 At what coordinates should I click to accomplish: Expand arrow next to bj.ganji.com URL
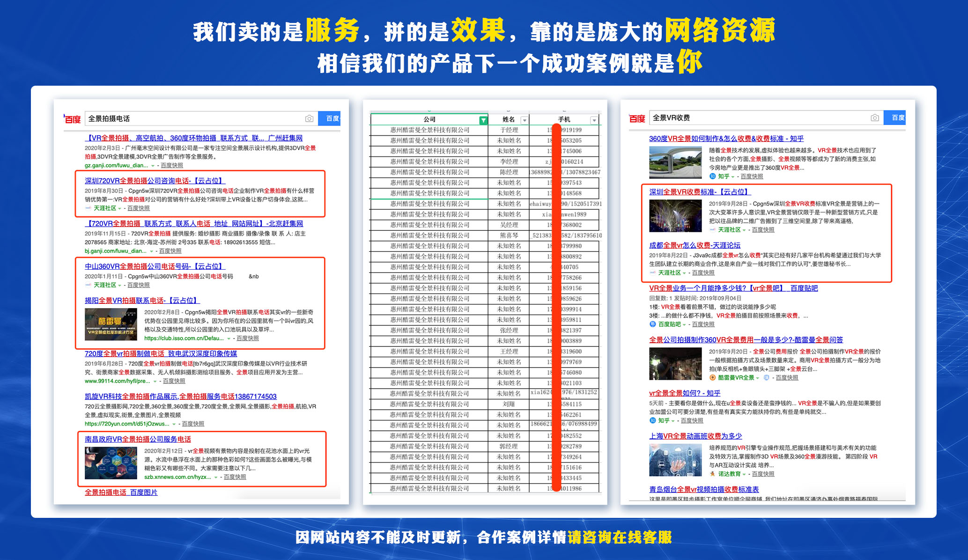(151, 251)
